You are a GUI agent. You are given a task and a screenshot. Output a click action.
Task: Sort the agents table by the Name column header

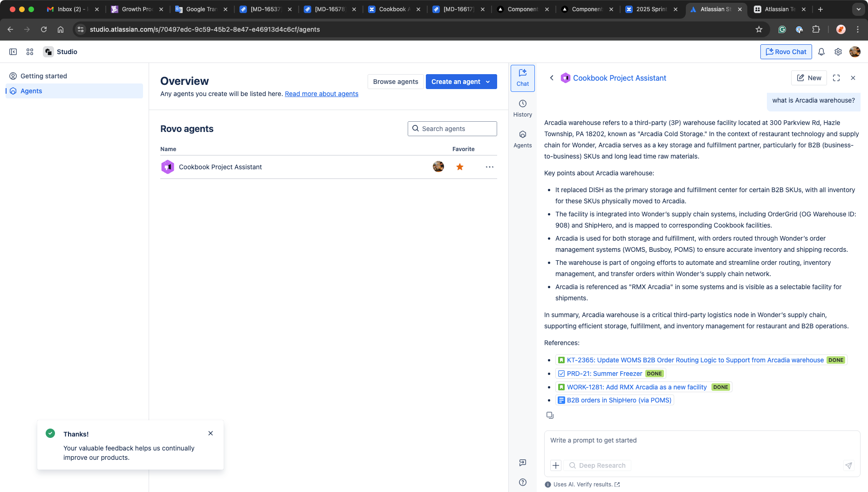(x=168, y=149)
